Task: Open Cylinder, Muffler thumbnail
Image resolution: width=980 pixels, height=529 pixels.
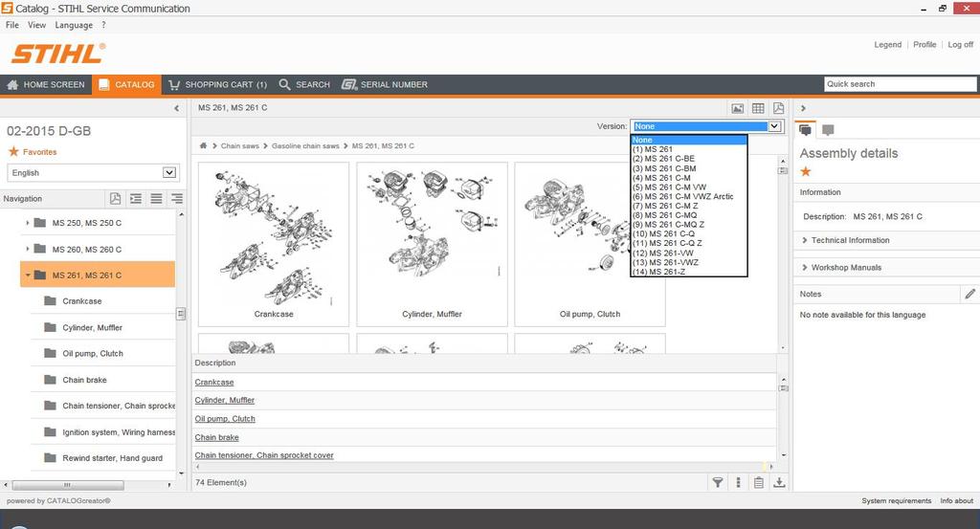Action: [432, 244]
